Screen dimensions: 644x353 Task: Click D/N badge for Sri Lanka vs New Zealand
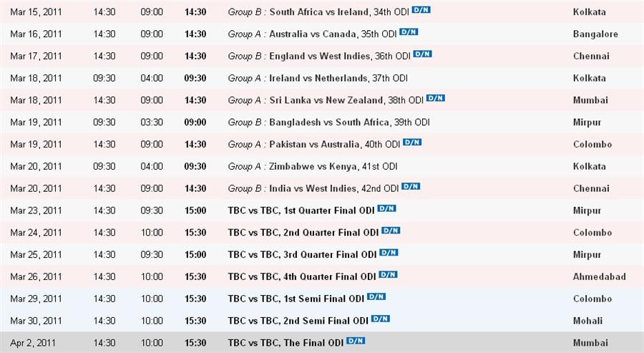pos(435,98)
